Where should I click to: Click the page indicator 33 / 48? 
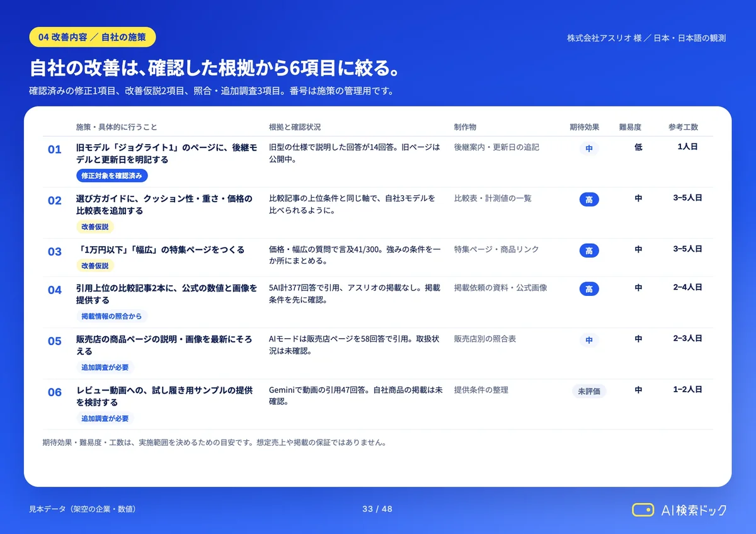point(377,509)
